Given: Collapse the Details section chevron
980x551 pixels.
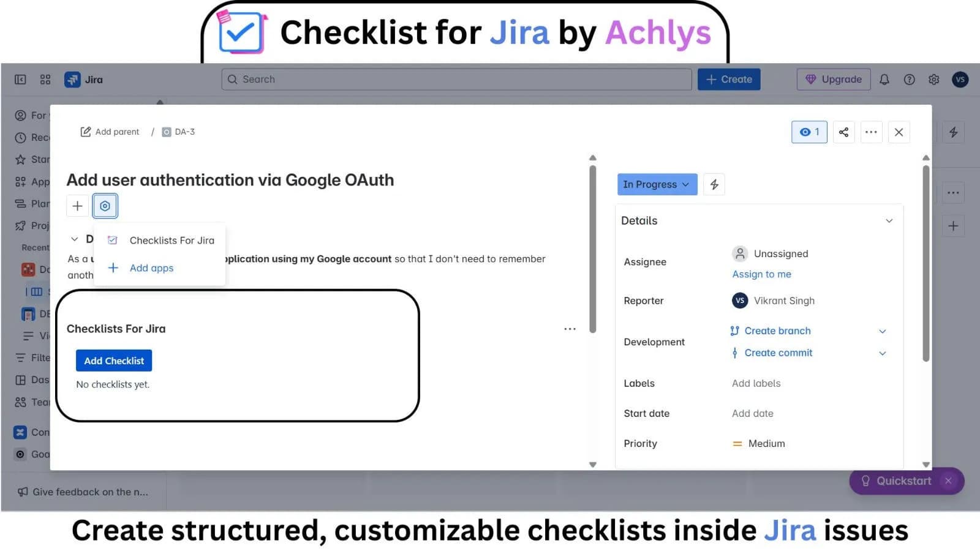Looking at the screenshot, I should [x=889, y=221].
